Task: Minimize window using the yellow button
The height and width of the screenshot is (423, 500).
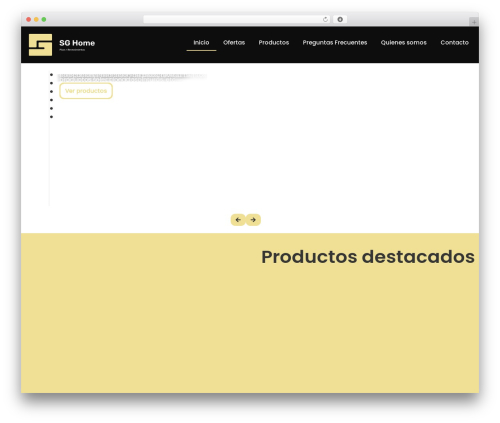Action: tap(36, 20)
